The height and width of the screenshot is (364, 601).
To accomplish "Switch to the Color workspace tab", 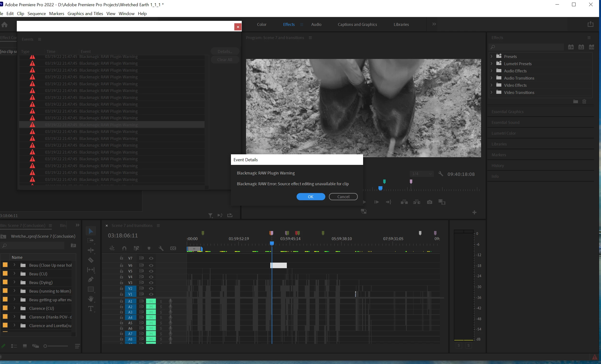I will 261,24.
